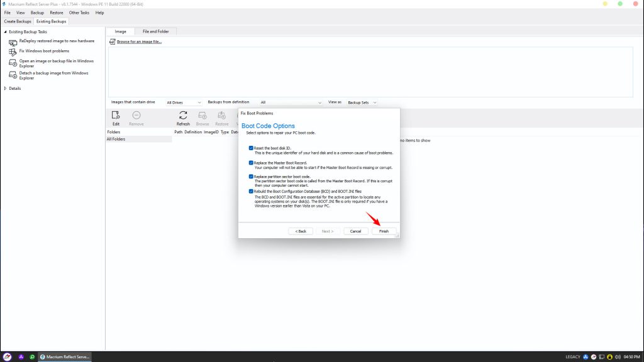Uncheck Reset the boot disk ID
644x362 pixels.
[x=251, y=148]
